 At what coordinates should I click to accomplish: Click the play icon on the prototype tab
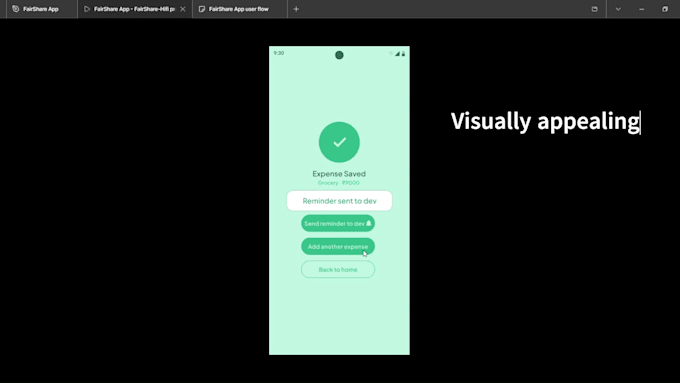(87, 9)
